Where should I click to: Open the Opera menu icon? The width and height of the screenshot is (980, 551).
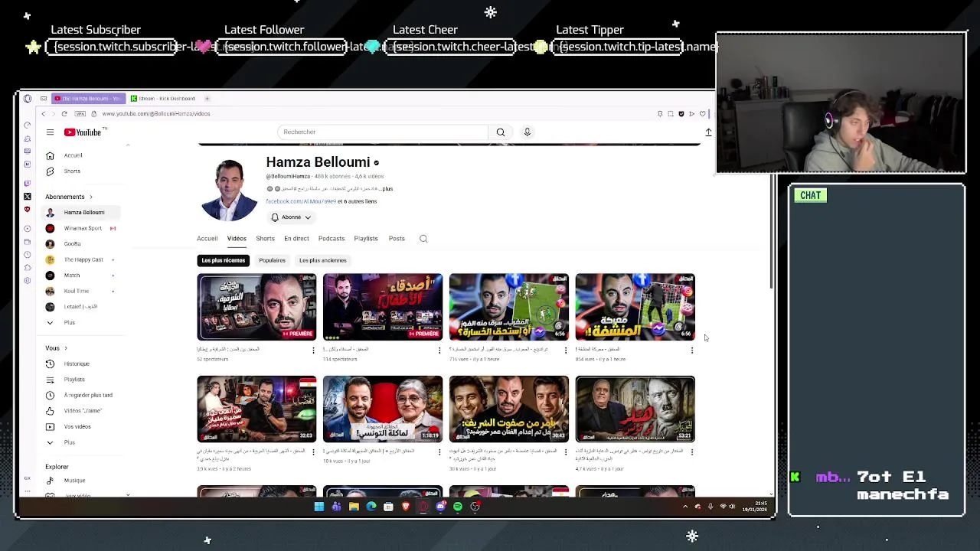(x=28, y=99)
